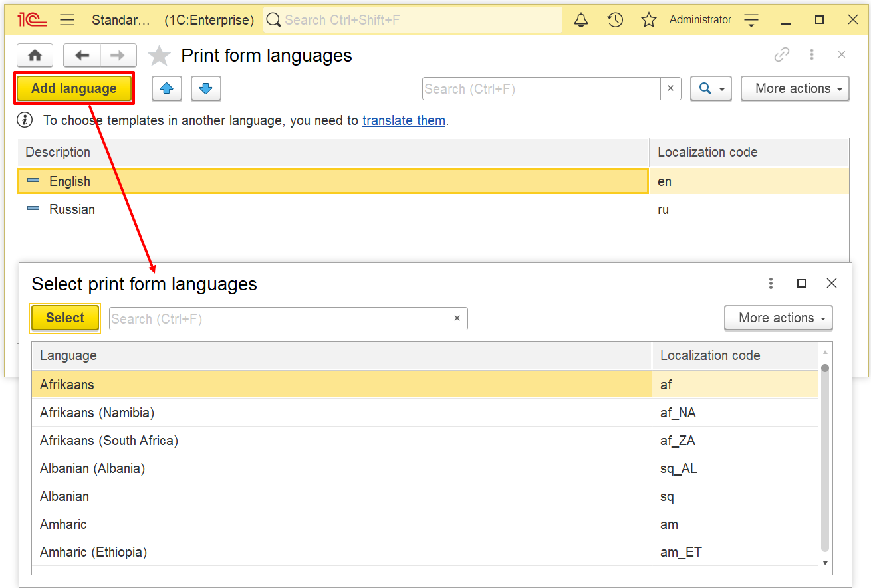Navigate forward with the right arrow
This screenshot has height=588, width=871.
pos(118,55)
